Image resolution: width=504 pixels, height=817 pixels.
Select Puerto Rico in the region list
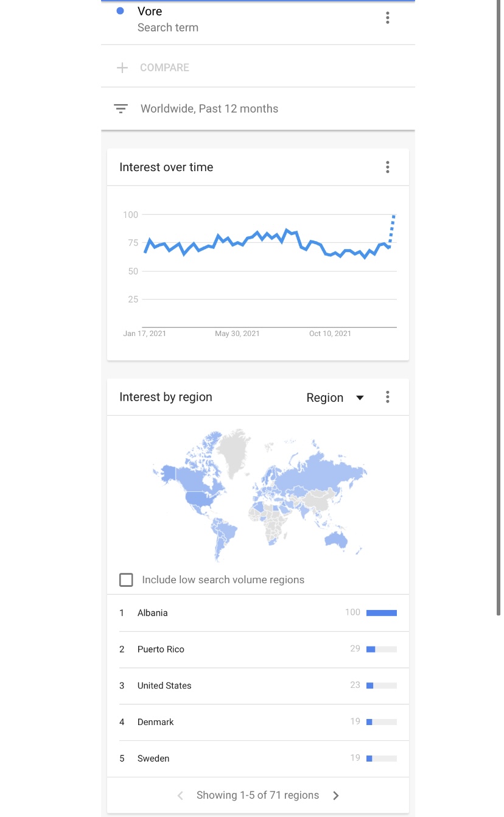pos(258,650)
